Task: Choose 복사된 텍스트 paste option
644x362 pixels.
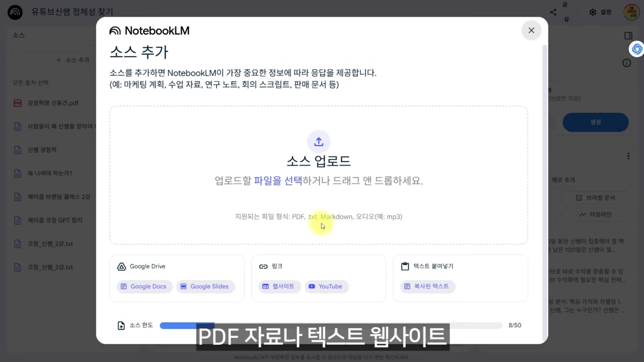Action: coord(427,286)
